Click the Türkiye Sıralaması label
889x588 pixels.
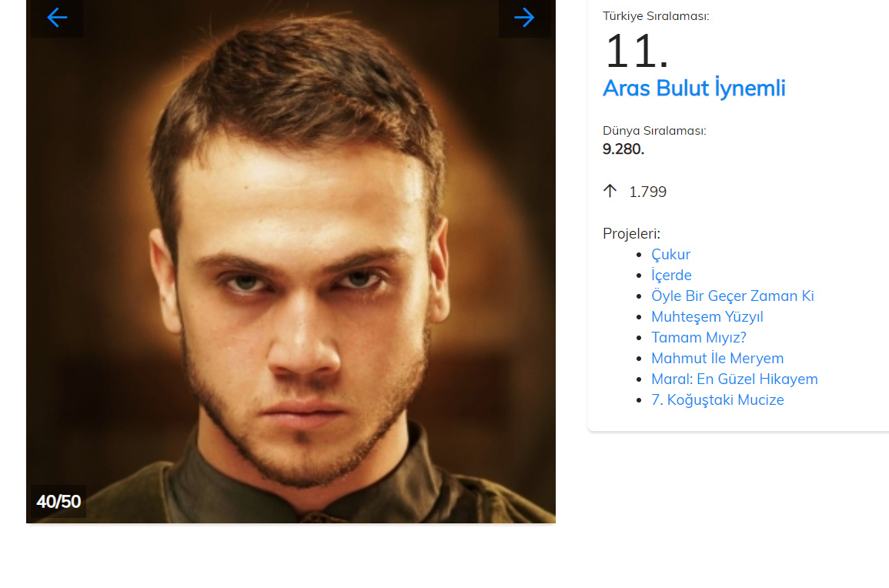[x=655, y=15]
